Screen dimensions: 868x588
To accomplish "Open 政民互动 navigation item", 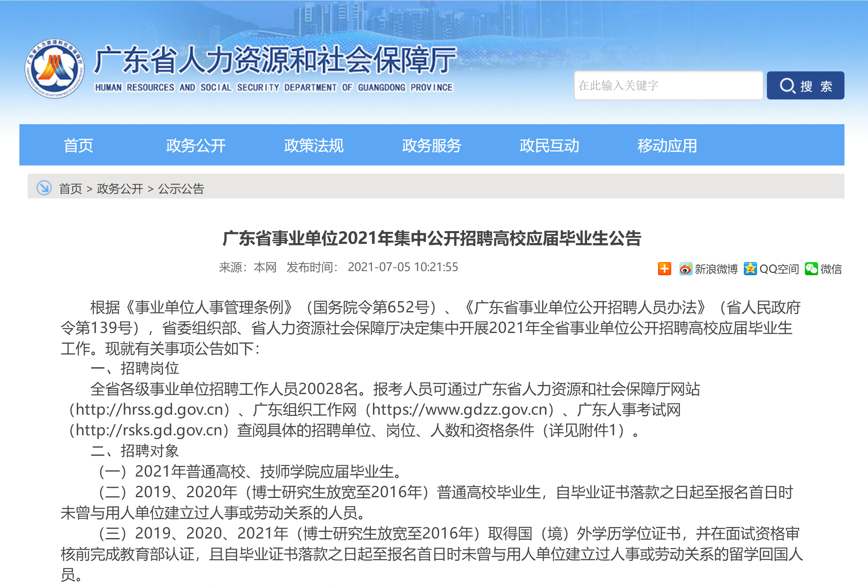I will [549, 146].
